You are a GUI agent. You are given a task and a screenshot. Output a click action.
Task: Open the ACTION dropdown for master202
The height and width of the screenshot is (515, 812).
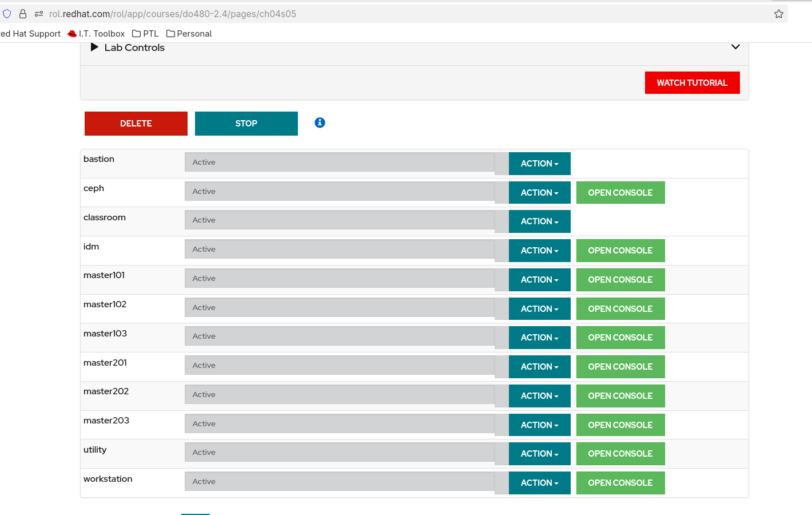pos(539,396)
